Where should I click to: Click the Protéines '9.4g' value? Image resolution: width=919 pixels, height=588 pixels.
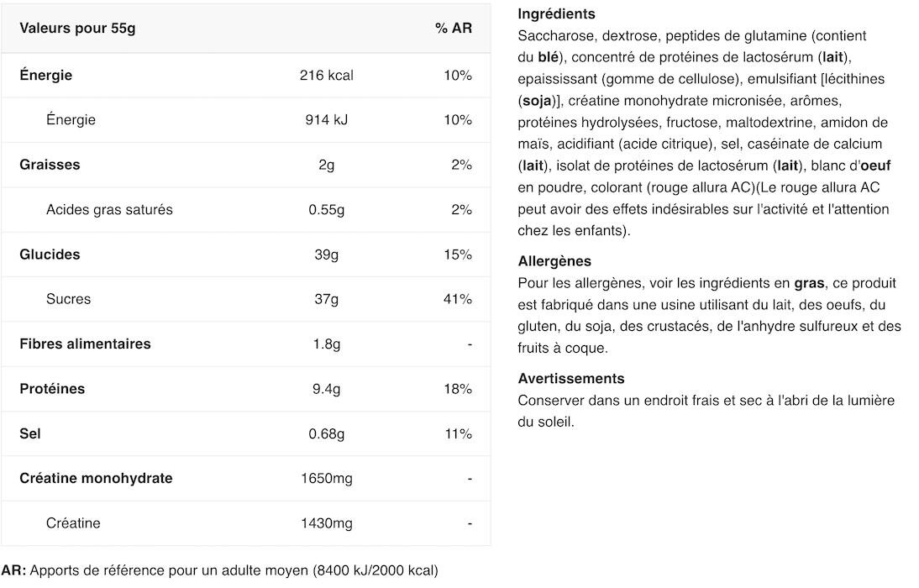[327, 389]
